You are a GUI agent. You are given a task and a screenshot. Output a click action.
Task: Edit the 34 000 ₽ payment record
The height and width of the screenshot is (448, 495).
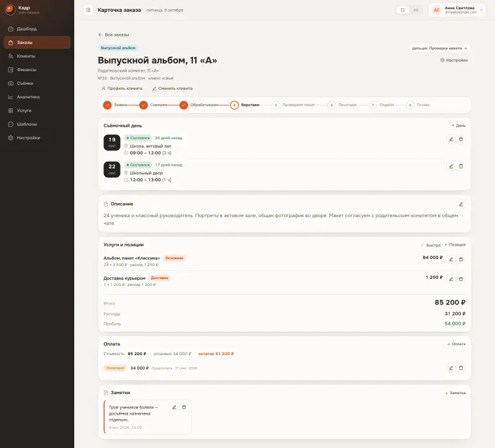pos(451,368)
